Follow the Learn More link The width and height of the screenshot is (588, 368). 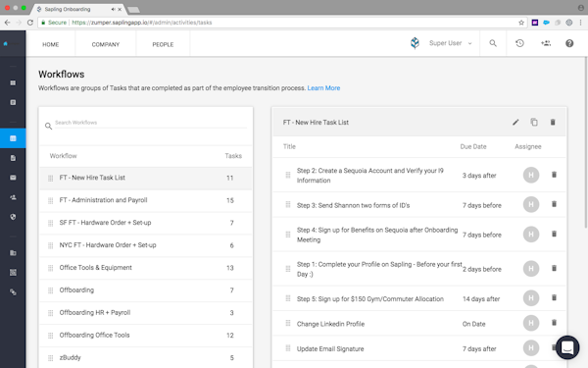click(323, 88)
